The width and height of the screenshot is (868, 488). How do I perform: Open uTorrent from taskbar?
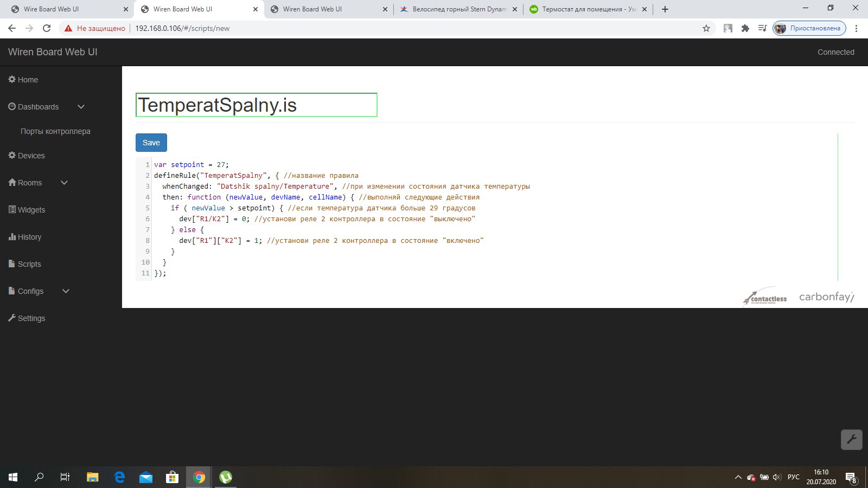(226, 477)
